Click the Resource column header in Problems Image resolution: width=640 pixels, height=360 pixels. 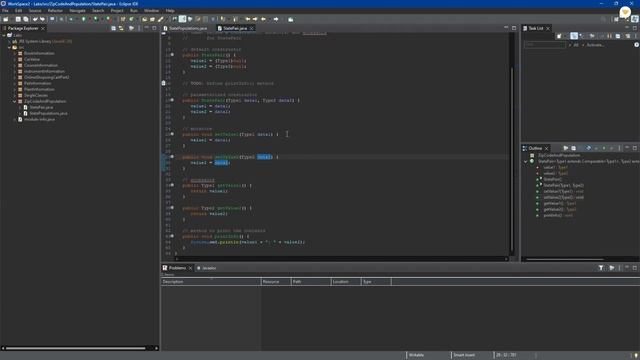pos(276,282)
